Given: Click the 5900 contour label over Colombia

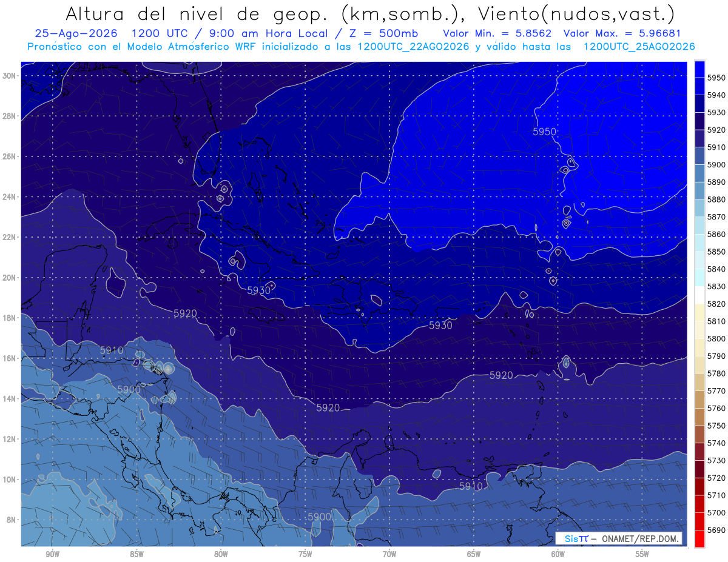Looking at the screenshot, I should (x=319, y=517).
